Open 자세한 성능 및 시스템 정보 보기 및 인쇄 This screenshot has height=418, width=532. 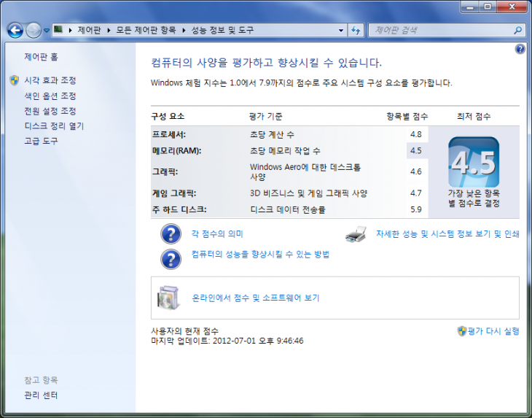pyautogui.click(x=448, y=233)
